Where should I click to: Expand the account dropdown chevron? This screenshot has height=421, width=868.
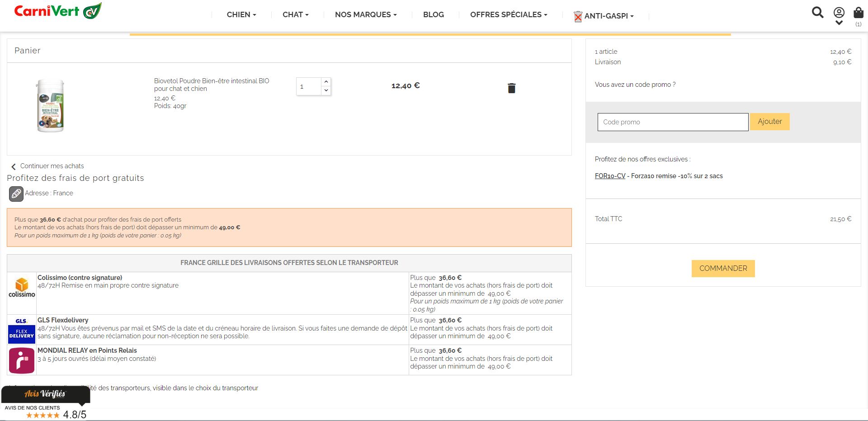839,23
